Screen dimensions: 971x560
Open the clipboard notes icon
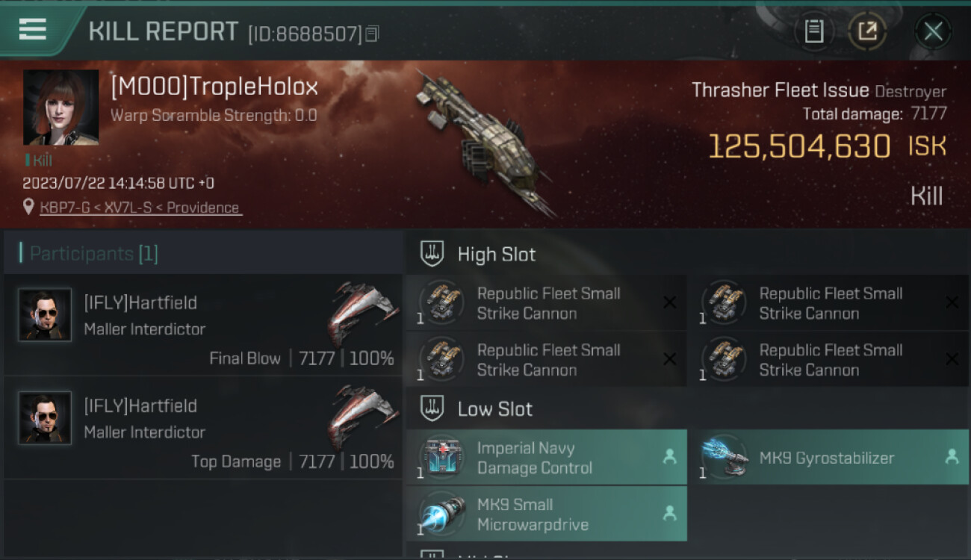pyautogui.click(x=814, y=31)
